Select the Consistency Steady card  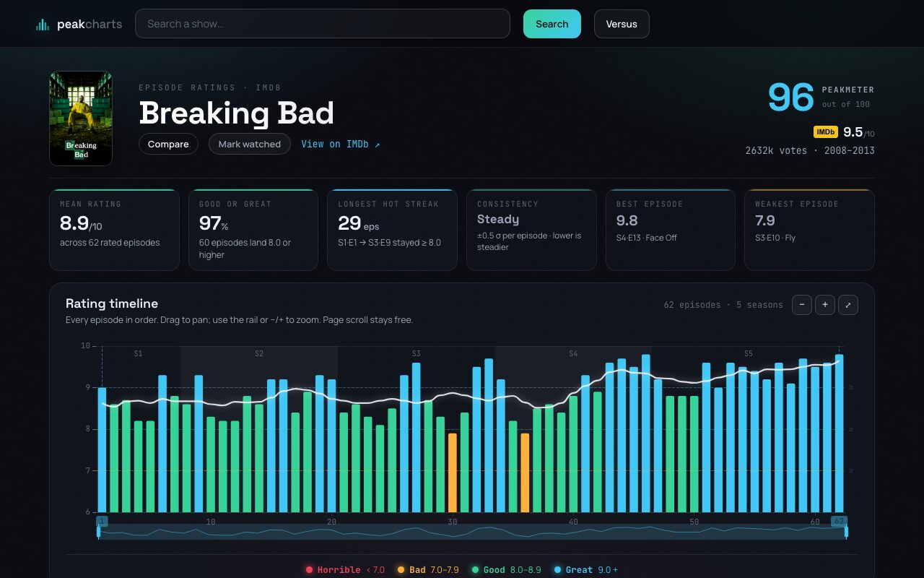click(x=531, y=230)
